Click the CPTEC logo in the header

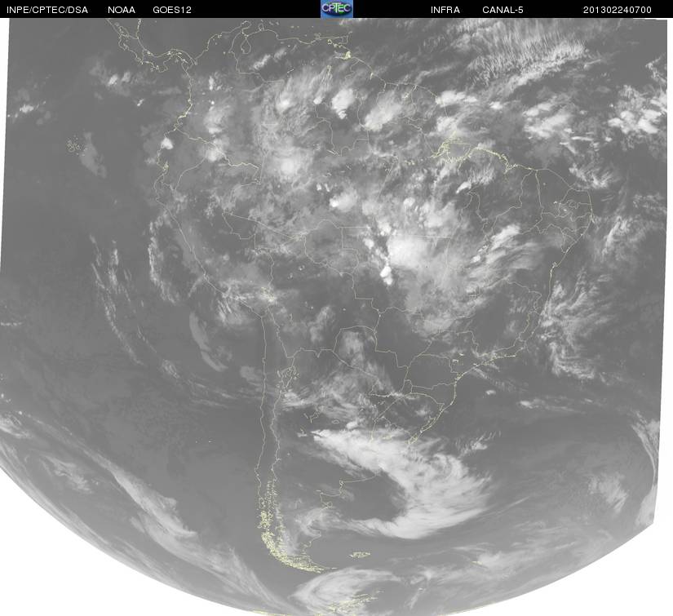[x=337, y=9]
